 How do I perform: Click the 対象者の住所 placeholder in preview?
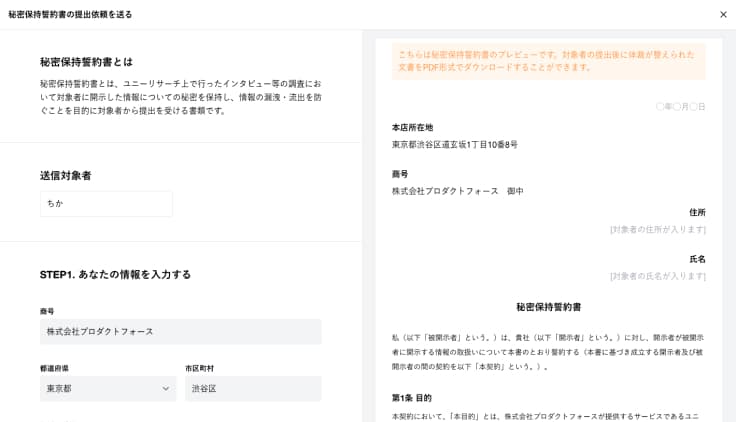(x=657, y=230)
